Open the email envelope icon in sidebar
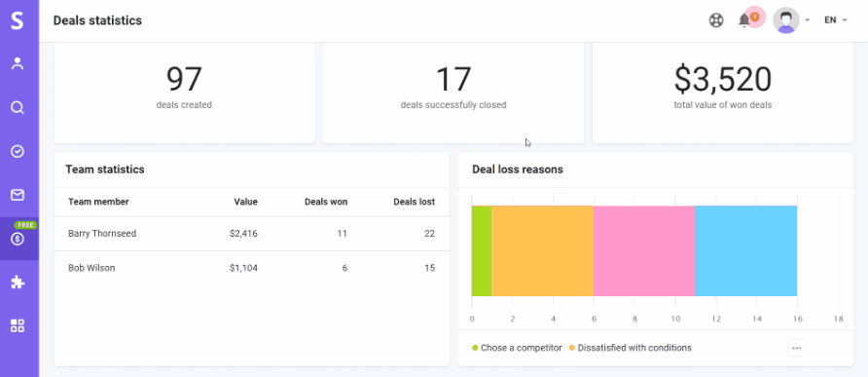Viewport: 868px width, 377px height. pos(18,195)
